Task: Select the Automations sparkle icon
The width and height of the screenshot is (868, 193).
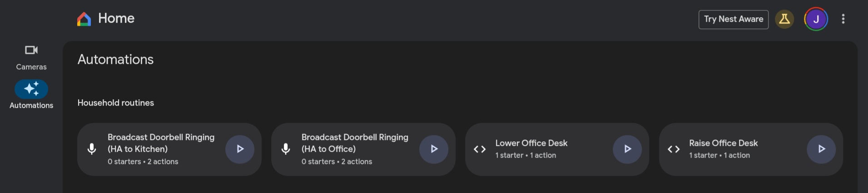Action: tap(31, 89)
